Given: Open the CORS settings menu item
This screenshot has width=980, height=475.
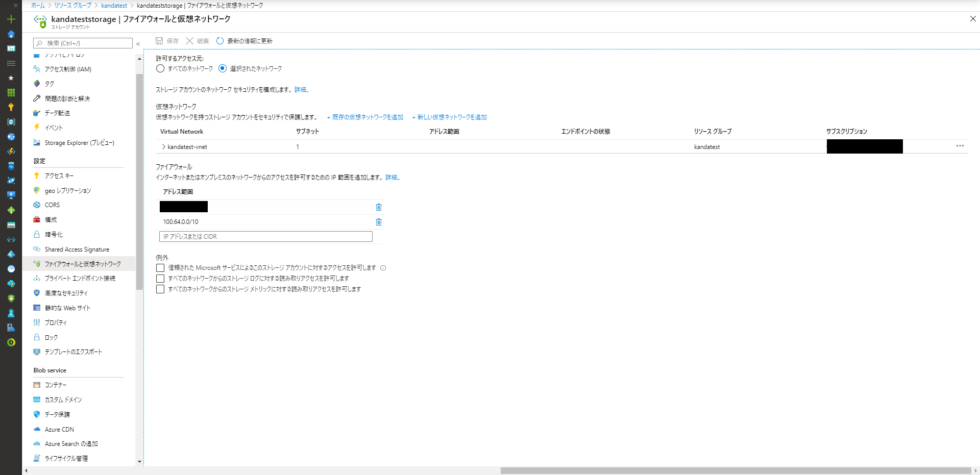Looking at the screenshot, I should tap(52, 205).
